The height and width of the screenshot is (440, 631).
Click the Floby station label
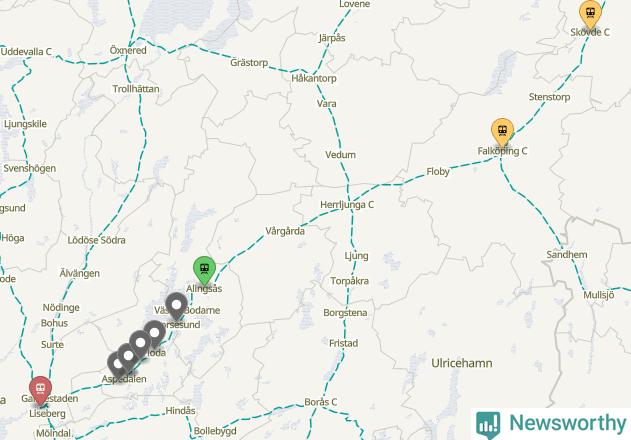coord(438,171)
